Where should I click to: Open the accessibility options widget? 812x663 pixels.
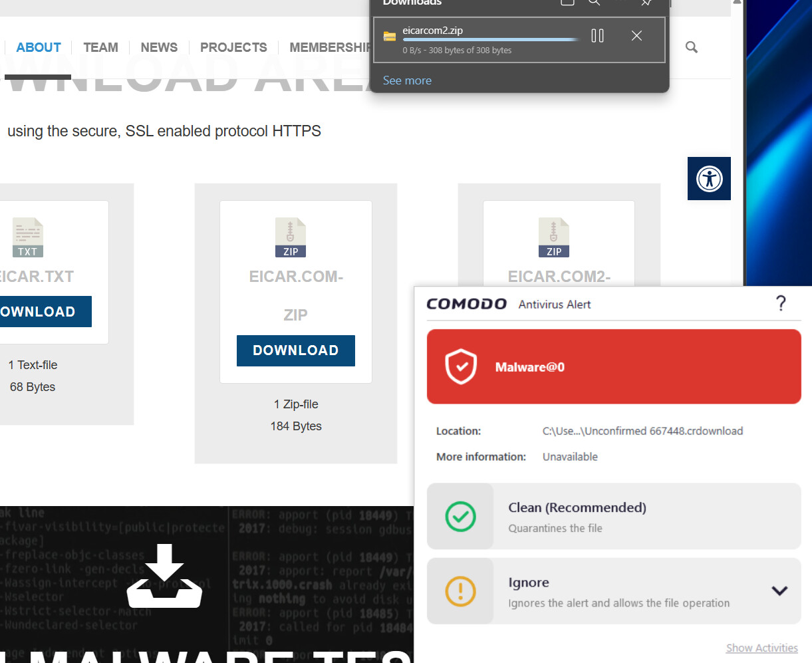709,178
